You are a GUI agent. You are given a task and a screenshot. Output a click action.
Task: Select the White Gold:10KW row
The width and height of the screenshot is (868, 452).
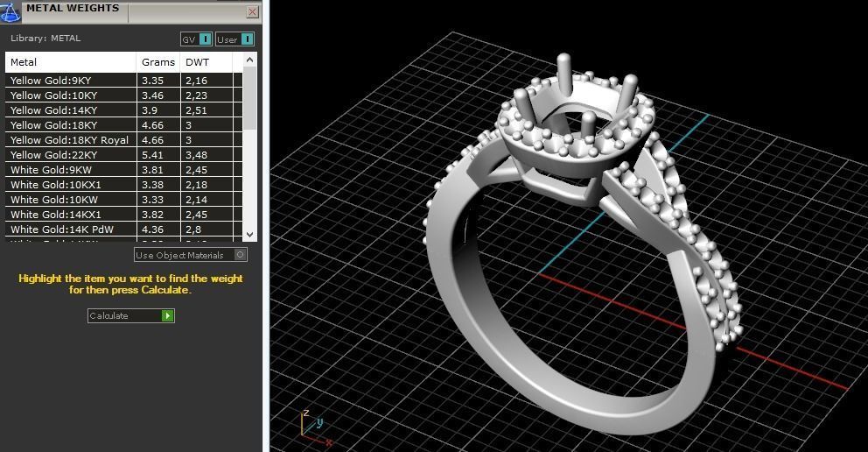(124, 200)
